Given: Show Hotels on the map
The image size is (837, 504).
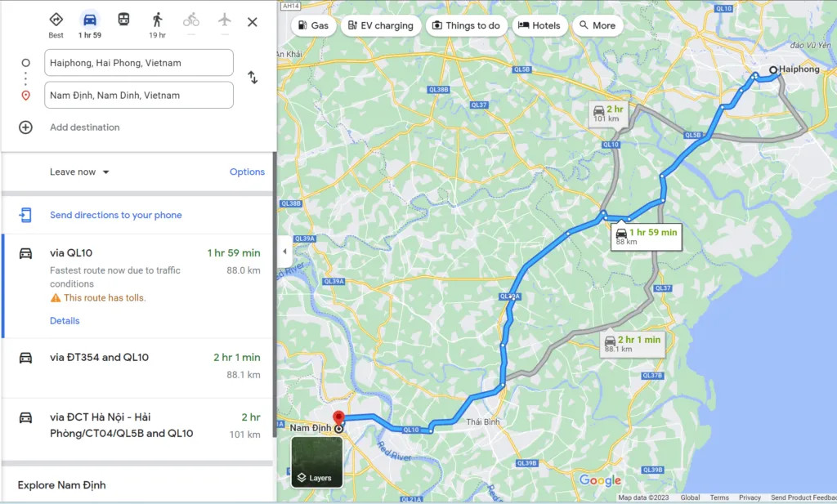Looking at the screenshot, I should (x=539, y=25).
